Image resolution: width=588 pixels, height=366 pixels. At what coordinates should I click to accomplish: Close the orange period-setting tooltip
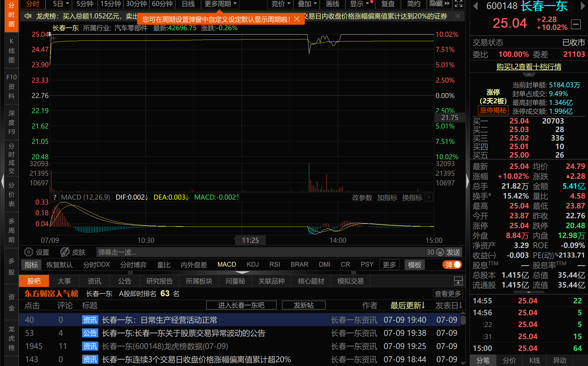point(297,19)
